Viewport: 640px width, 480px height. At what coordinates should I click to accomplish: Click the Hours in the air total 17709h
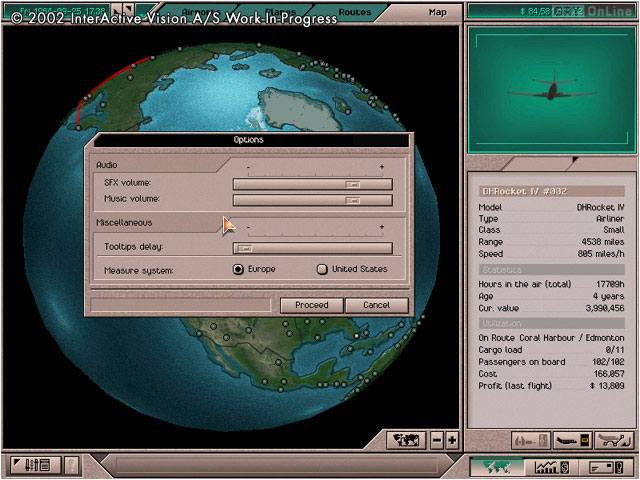(x=610, y=284)
